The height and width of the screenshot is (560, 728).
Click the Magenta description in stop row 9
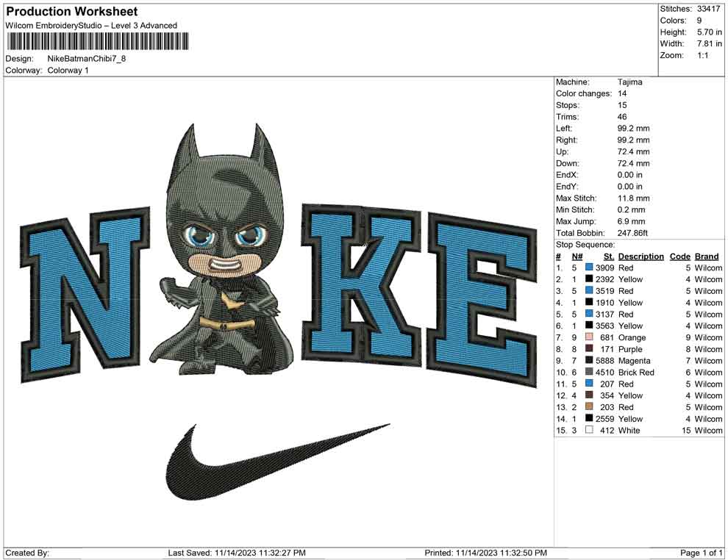(x=634, y=361)
